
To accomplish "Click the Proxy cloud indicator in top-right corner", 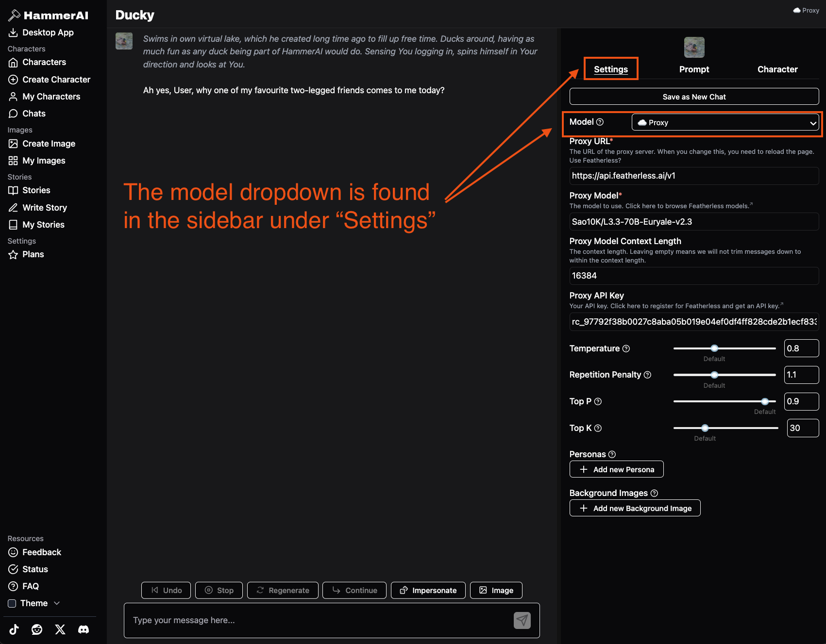I will tap(806, 10).
